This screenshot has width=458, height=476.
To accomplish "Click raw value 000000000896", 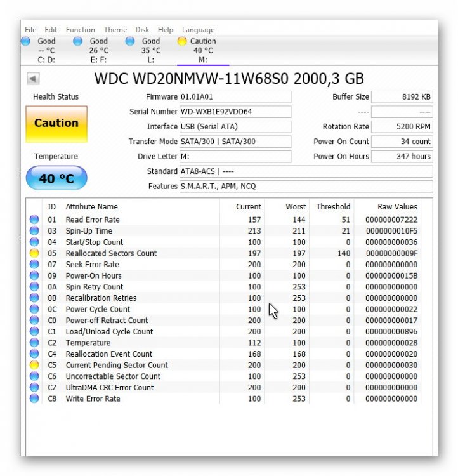I will (x=391, y=331).
